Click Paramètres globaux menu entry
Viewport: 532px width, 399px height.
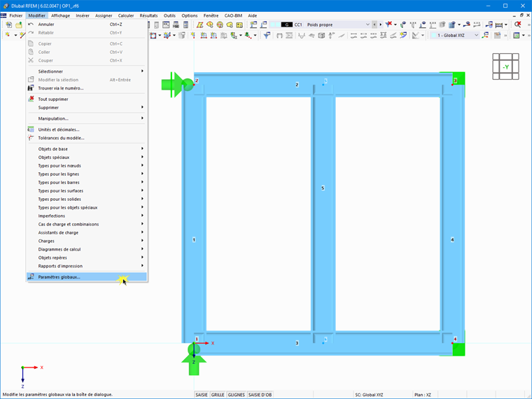click(x=87, y=277)
